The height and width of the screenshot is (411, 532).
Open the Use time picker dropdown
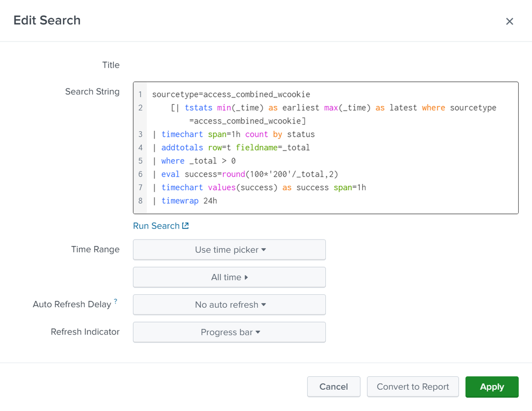pyautogui.click(x=229, y=250)
